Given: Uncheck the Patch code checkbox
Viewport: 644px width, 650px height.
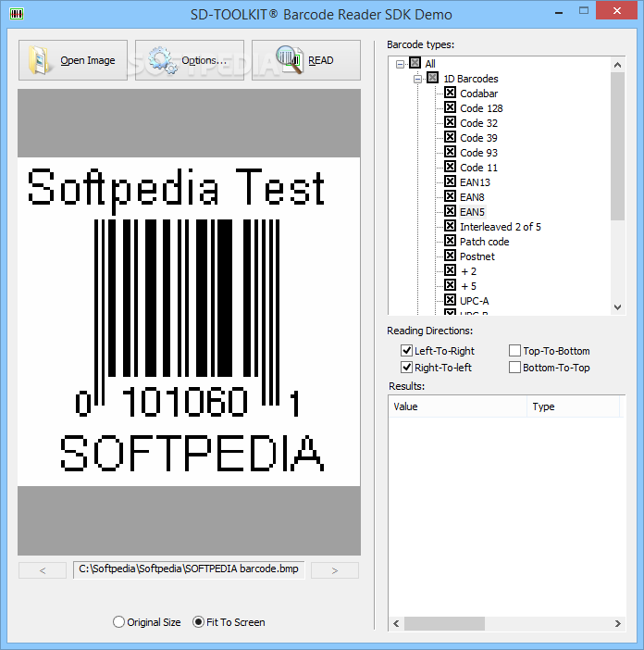Looking at the screenshot, I should click(x=451, y=241).
